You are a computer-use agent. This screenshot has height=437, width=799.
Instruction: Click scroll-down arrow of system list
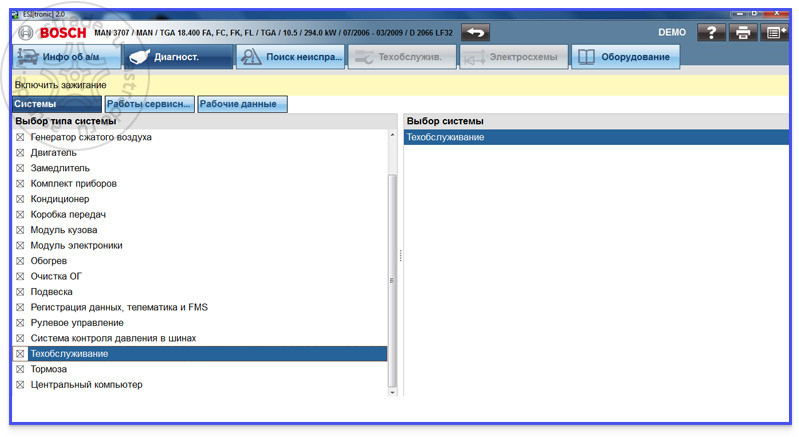pos(392,392)
